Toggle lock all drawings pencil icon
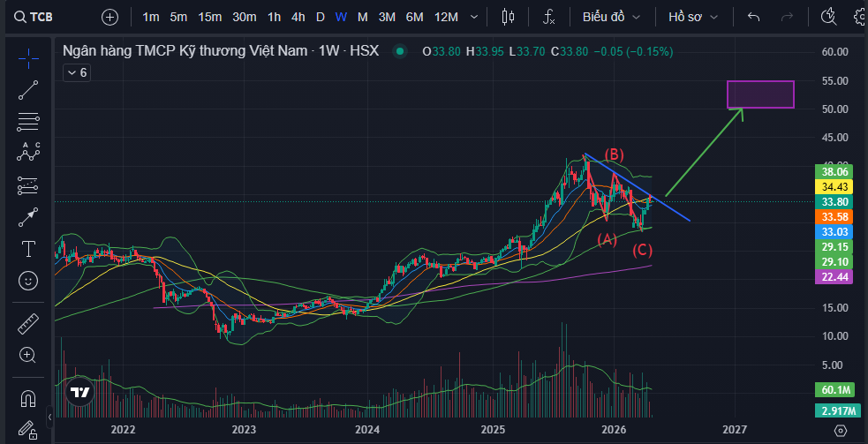868x444 pixels. coord(27,429)
